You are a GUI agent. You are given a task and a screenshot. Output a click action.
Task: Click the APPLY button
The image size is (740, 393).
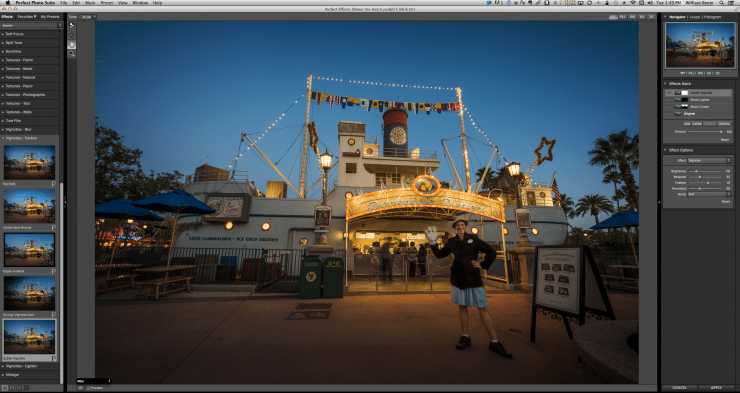point(716,388)
